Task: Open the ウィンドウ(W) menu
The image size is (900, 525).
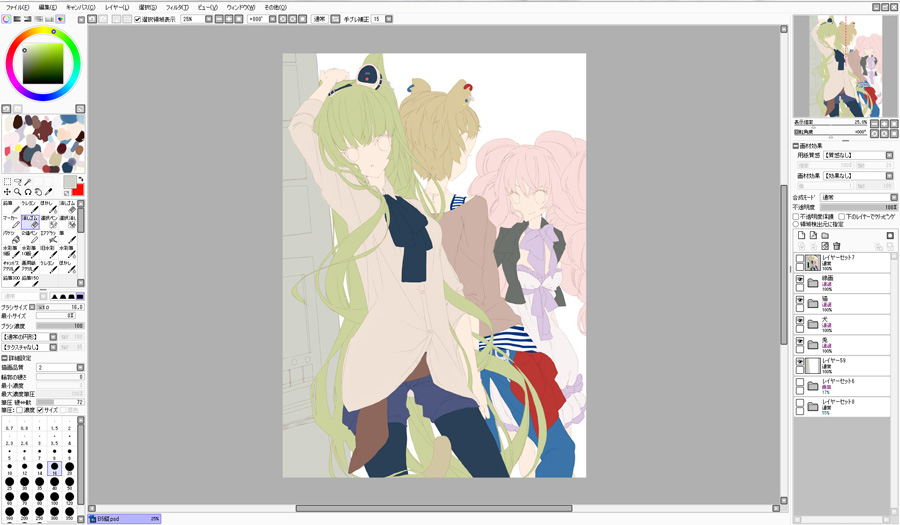Action: pos(240,7)
